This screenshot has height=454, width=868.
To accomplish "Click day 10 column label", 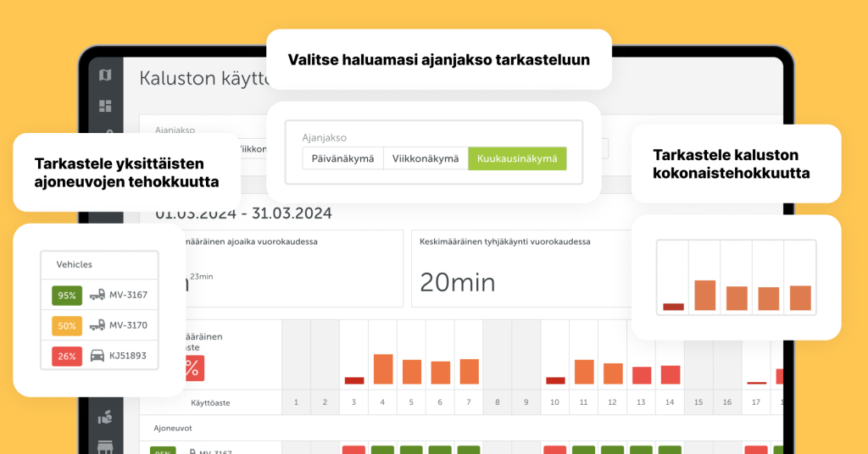I will tap(554, 402).
